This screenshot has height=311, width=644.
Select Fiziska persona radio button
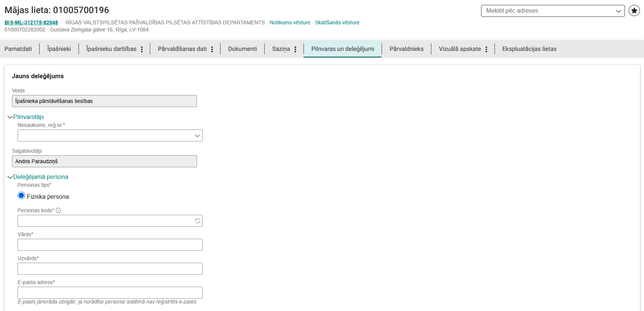[x=21, y=196]
